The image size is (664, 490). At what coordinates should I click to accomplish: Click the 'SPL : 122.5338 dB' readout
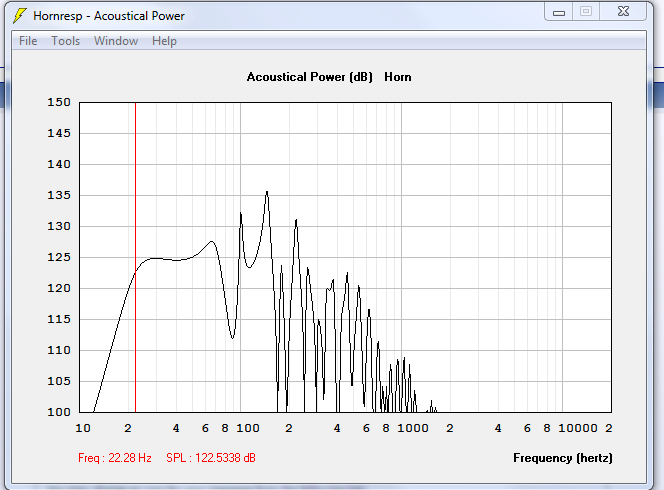(x=211, y=458)
